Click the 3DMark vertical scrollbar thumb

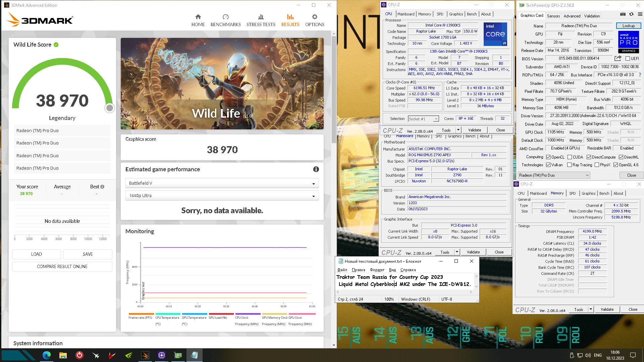pyautogui.click(x=333, y=89)
